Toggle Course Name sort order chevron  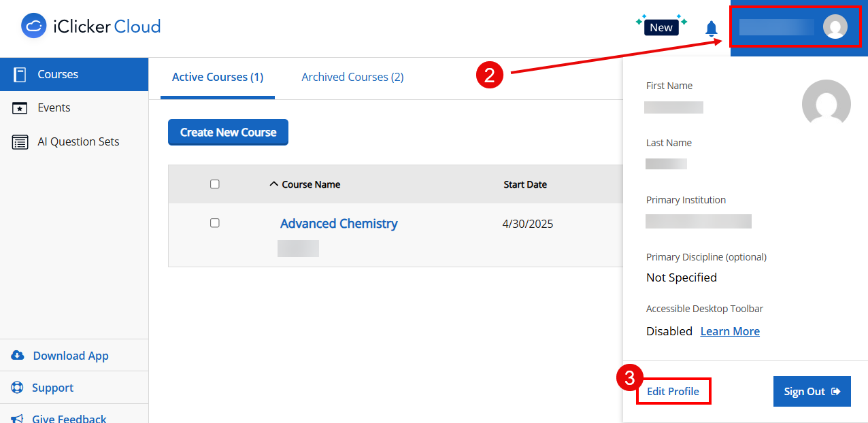click(x=273, y=183)
